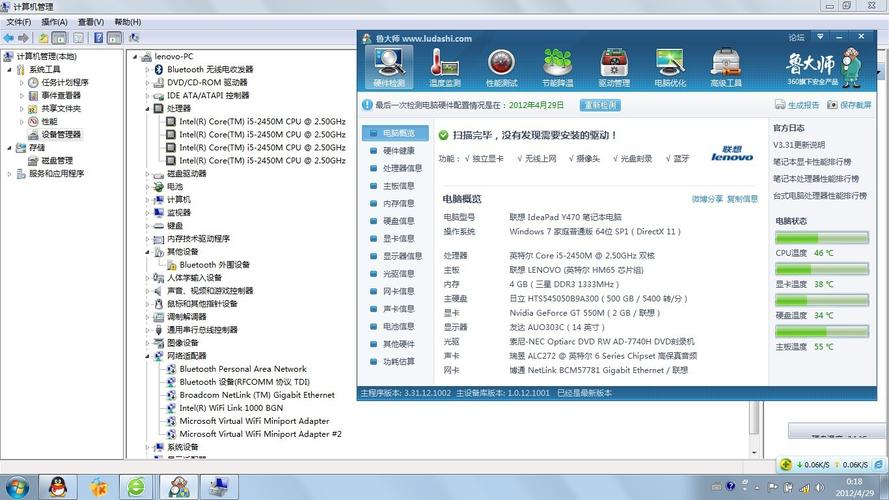Expand 任务计划程序 node

[x=22, y=82]
